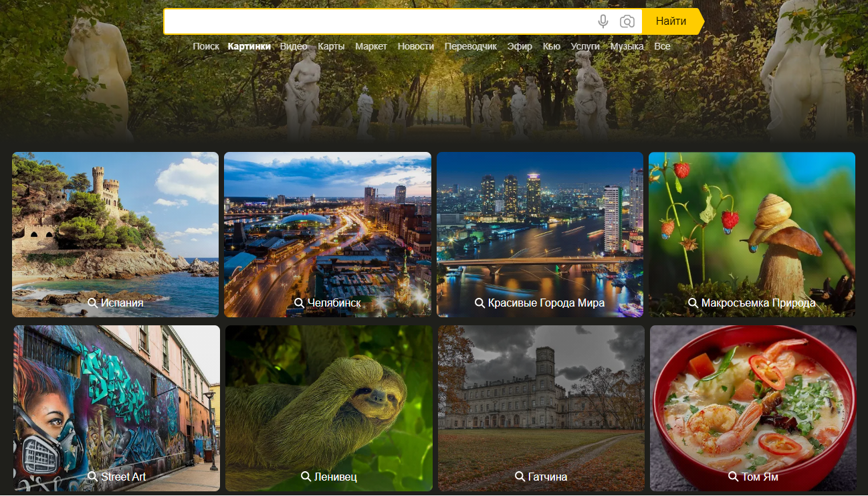Click the magnifier icon next to Street Art

click(x=93, y=477)
